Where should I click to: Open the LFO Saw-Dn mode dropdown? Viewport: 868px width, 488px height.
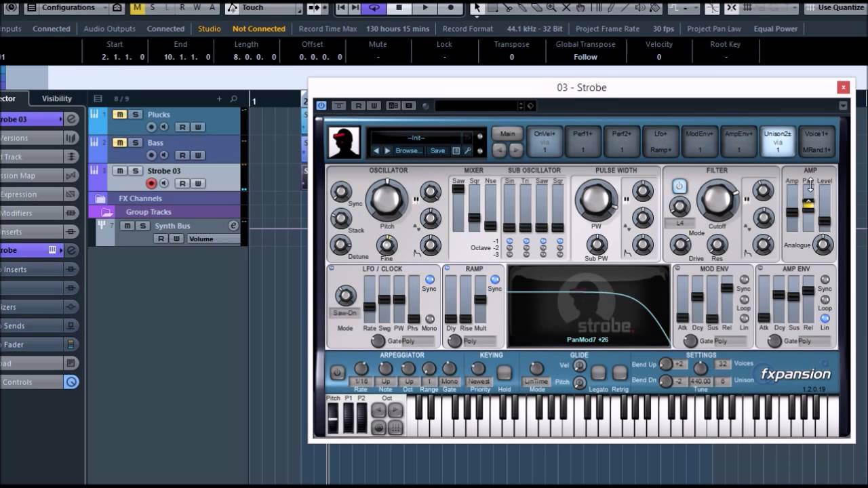click(x=344, y=313)
